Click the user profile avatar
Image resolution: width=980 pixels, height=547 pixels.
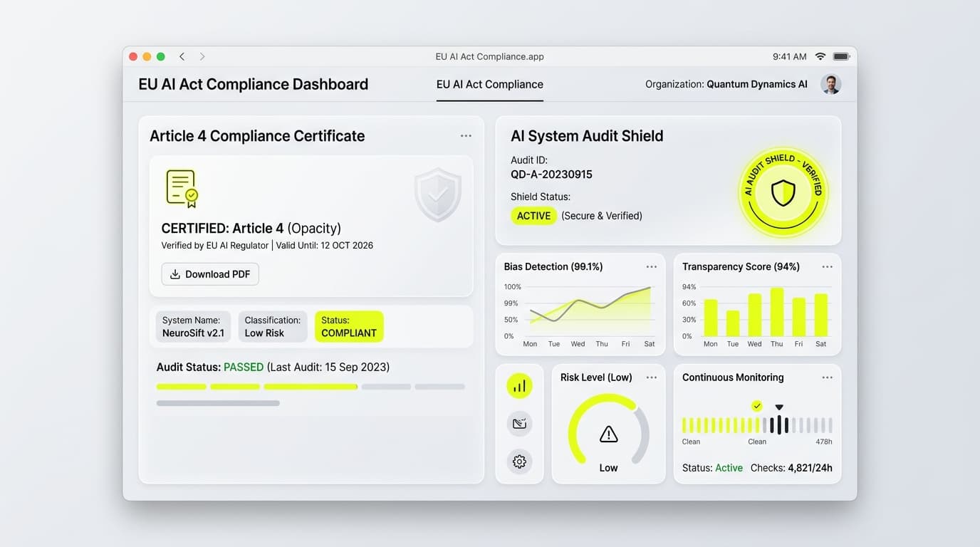(830, 84)
